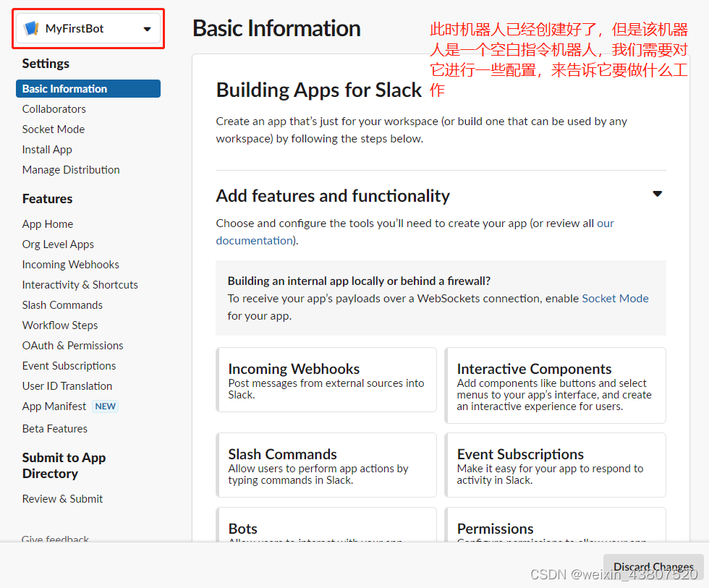This screenshot has height=588, width=709.
Task: Open the Bots feature card
Action: pos(326,525)
